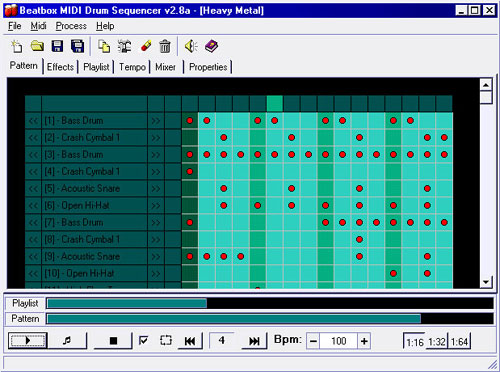
Task: Select the 1:32 resolution option
Action: (x=437, y=342)
